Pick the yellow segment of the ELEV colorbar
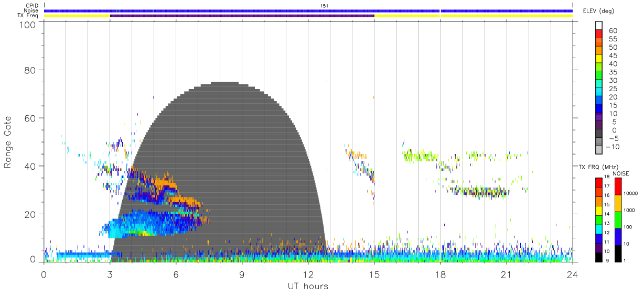Viewport: 644px width, 297px height. point(599,59)
